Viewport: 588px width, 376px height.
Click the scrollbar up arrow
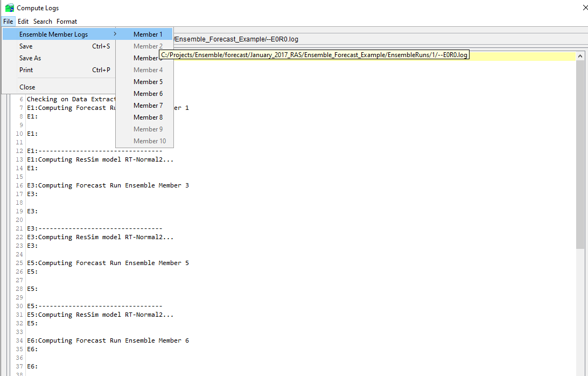tap(579, 55)
